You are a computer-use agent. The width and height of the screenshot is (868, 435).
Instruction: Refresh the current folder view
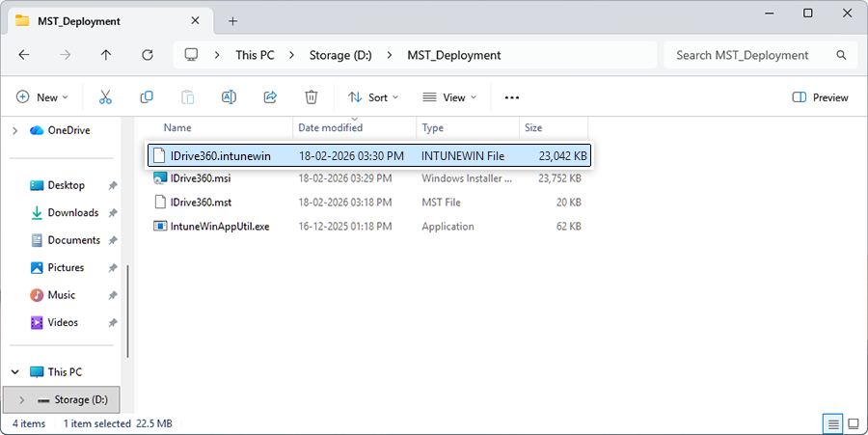coord(148,55)
